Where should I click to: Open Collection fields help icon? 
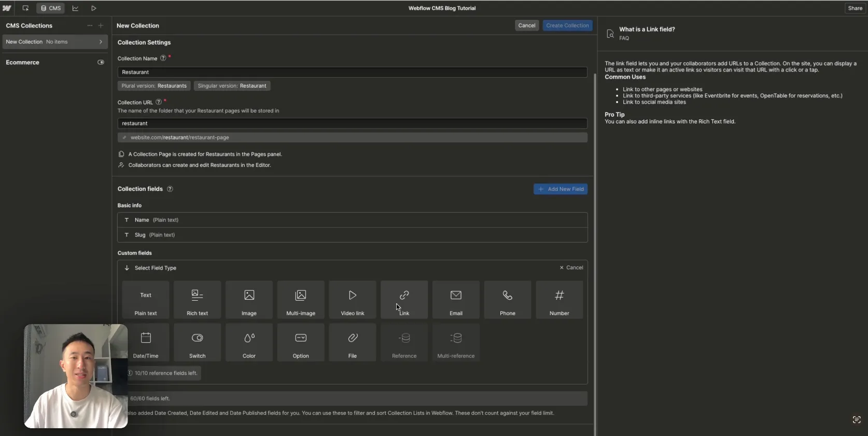click(x=170, y=189)
